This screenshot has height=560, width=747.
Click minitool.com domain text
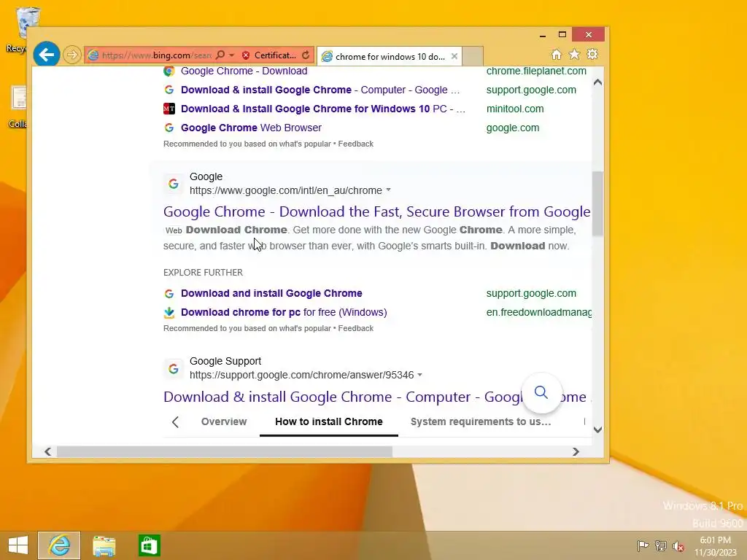click(515, 109)
